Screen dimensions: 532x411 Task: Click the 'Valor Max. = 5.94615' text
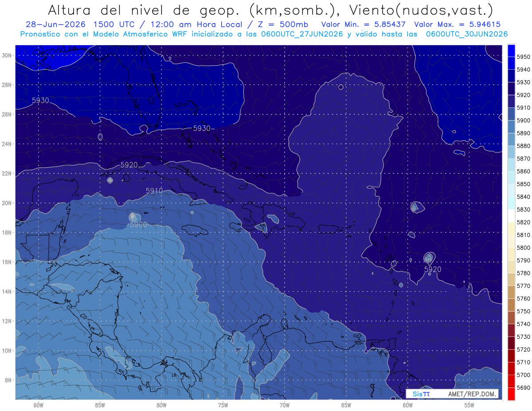tap(458, 25)
